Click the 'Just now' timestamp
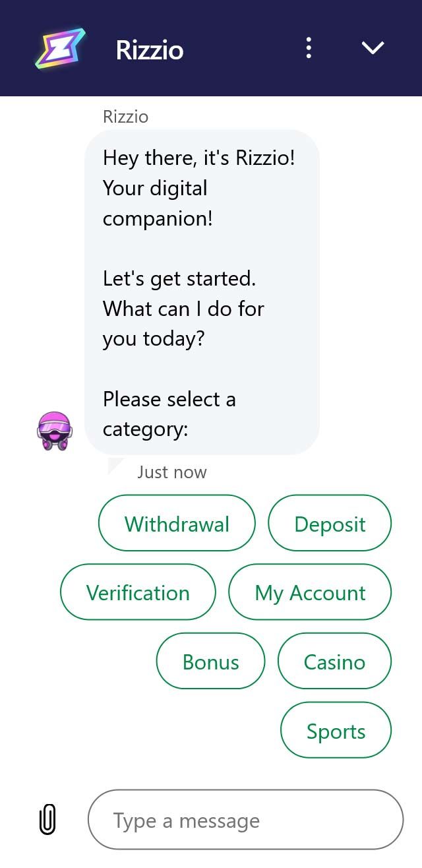This screenshot has height=868, width=422. click(x=172, y=472)
